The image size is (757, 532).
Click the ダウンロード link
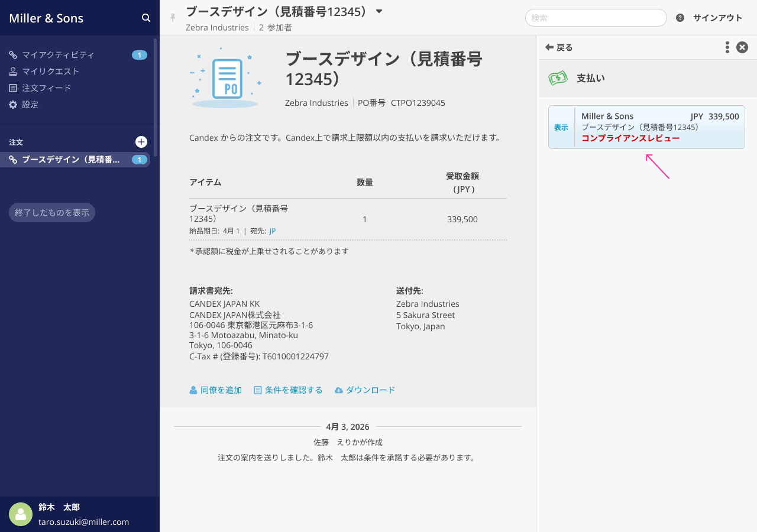(365, 390)
